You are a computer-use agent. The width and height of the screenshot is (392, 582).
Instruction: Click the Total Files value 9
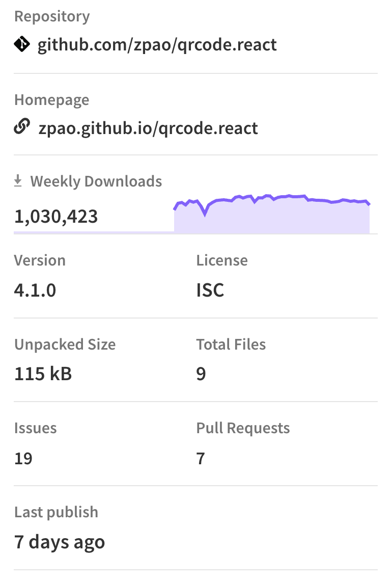coord(201,374)
